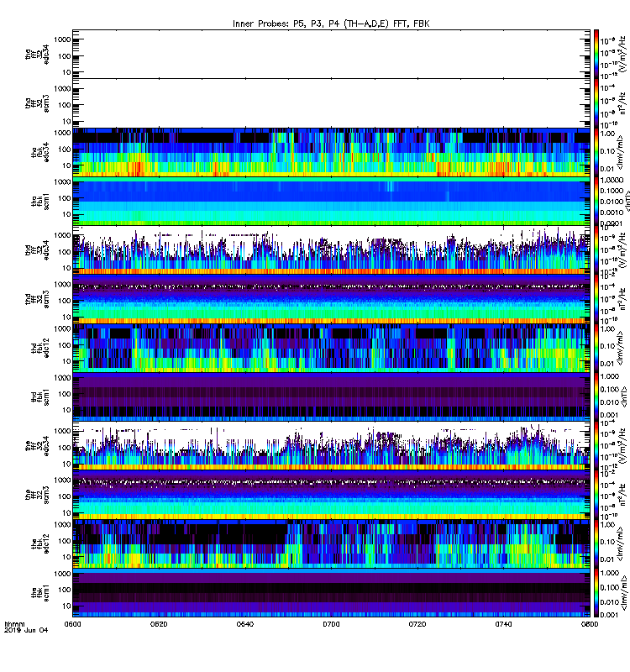Click the 0600 time tick label

click(72, 624)
